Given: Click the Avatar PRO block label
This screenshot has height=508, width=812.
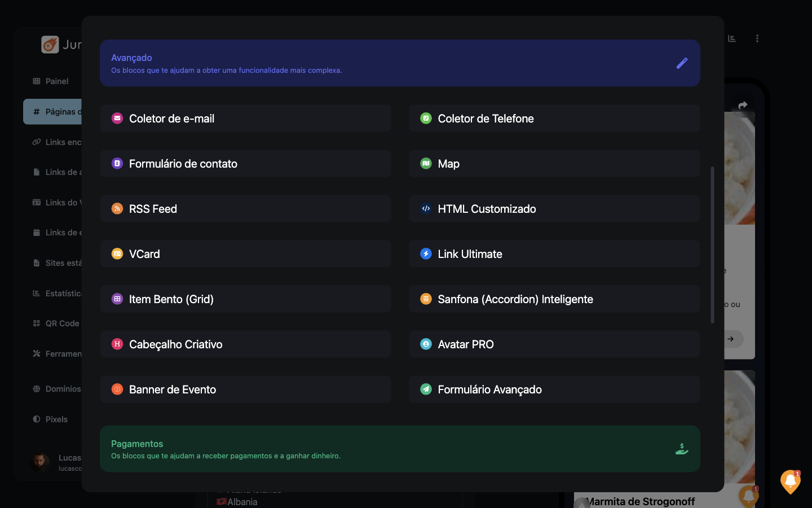Looking at the screenshot, I should coord(466,344).
